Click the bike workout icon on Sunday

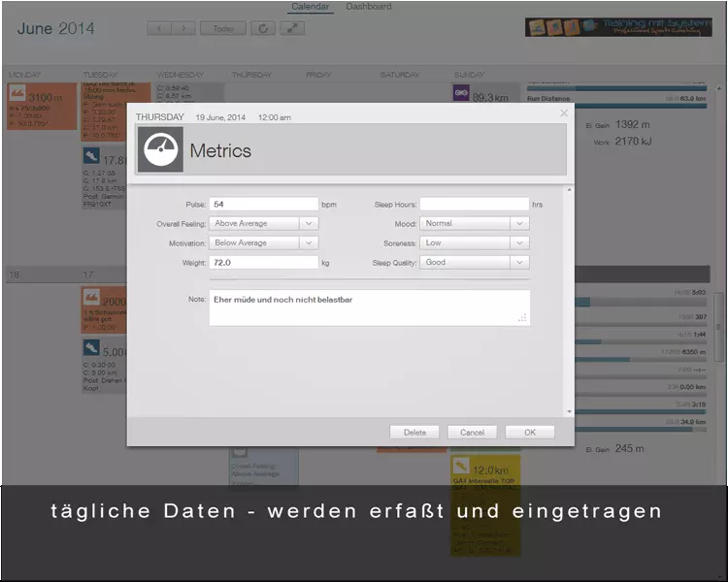click(x=462, y=93)
